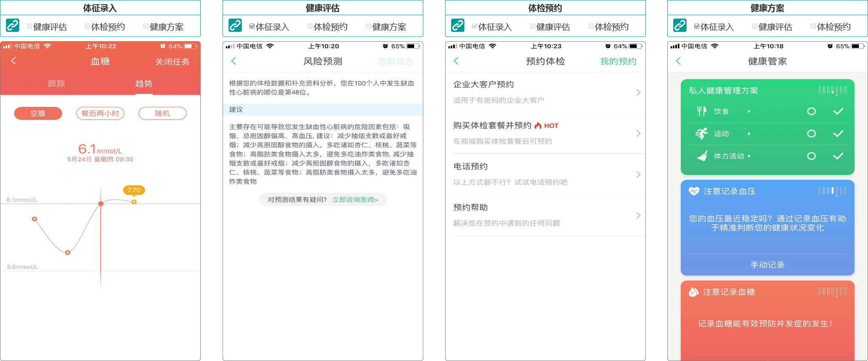Tap the Wi-Fi icon on 血糖 screen
Image resolution: width=868 pixels, height=361 pixels.
tap(48, 46)
